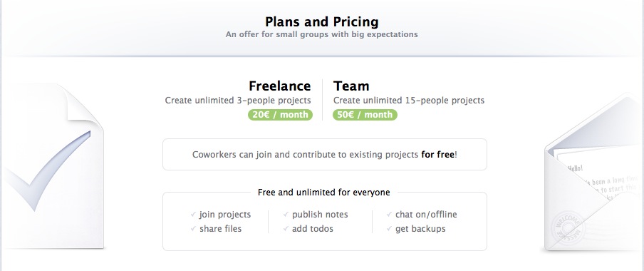Click the Create unlimited 3-people projects text
The height and width of the screenshot is (271, 644).
pos(238,101)
